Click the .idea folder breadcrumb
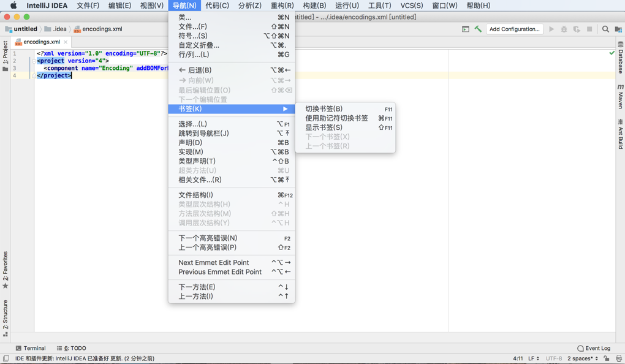This screenshot has width=625, height=364. pos(55,29)
